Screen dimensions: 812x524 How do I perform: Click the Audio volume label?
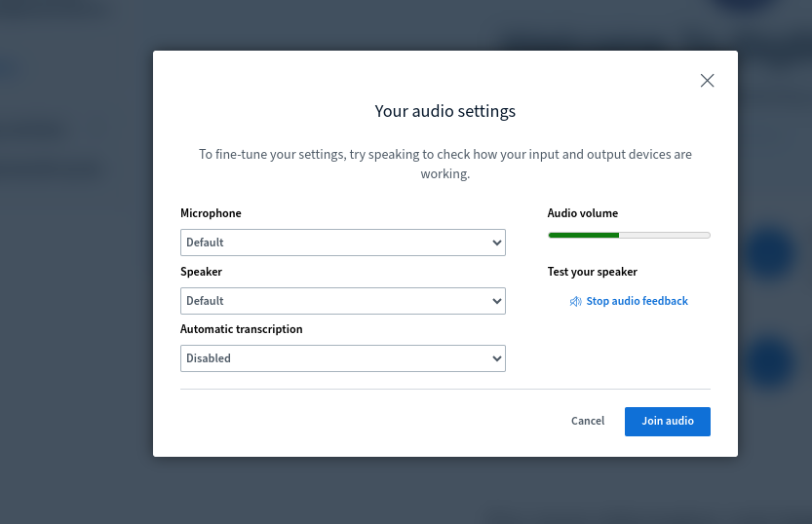tap(582, 213)
